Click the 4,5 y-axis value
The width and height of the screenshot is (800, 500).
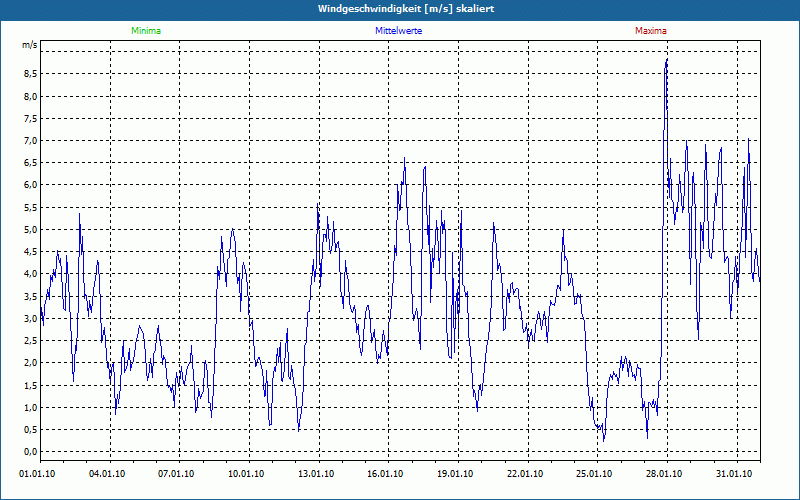pyautogui.click(x=30, y=252)
